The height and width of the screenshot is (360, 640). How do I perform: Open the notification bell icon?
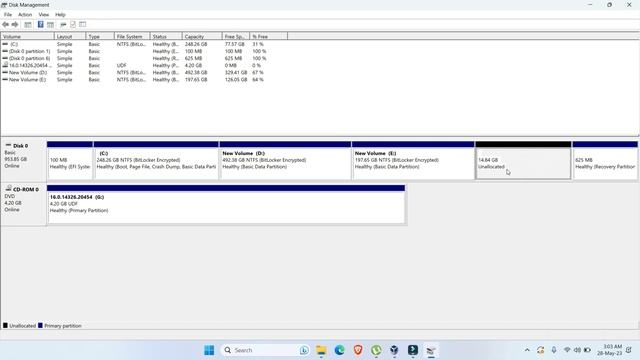point(629,350)
